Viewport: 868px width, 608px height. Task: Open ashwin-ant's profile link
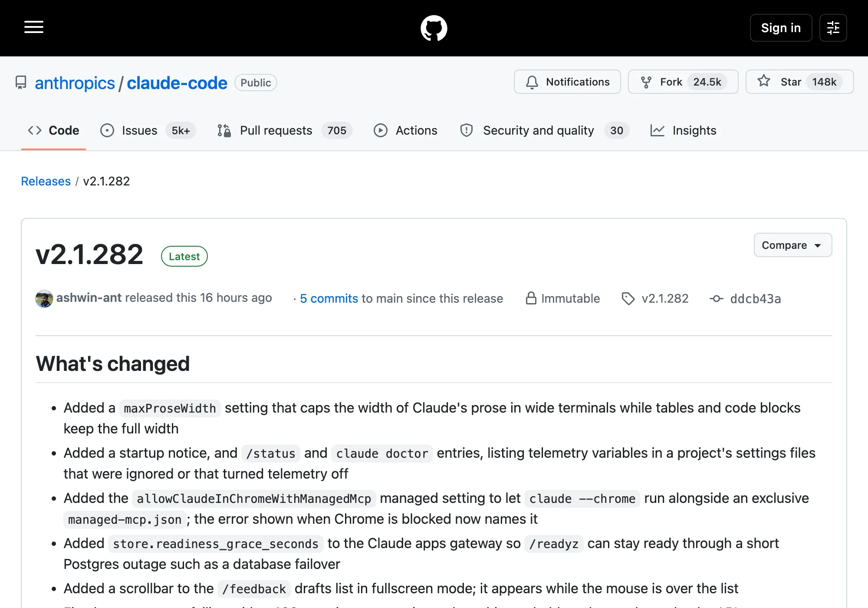click(x=89, y=297)
